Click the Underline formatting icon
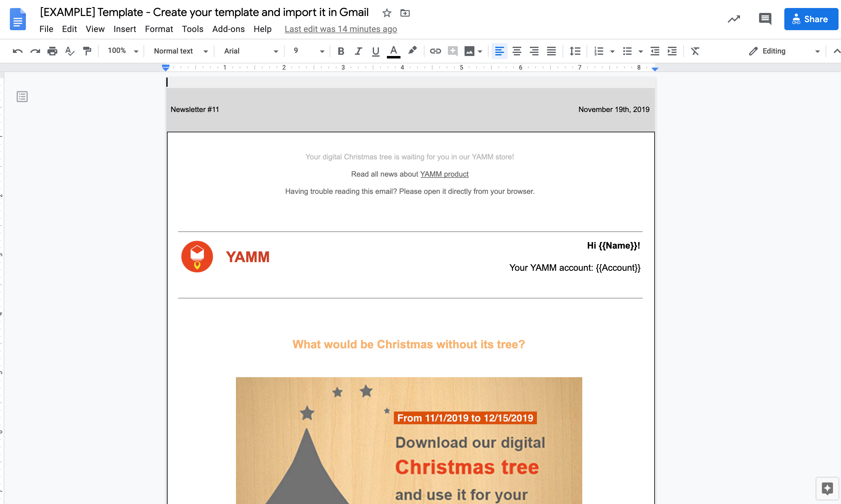The height and width of the screenshot is (504, 841). [375, 50]
